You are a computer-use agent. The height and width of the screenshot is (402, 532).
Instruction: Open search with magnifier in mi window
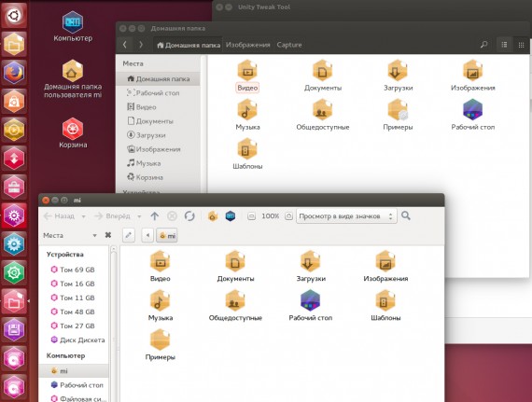point(406,215)
